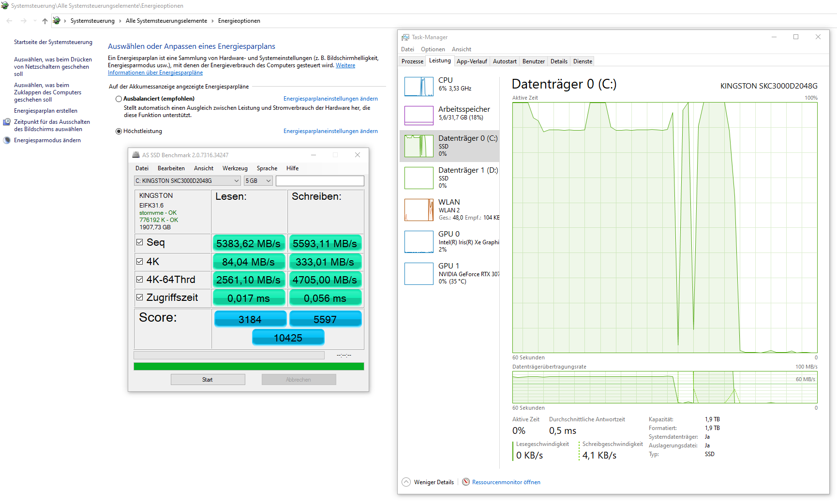Open link about pressing power buttons
Viewport: 837px width, 504px height.
(x=53, y=67)
